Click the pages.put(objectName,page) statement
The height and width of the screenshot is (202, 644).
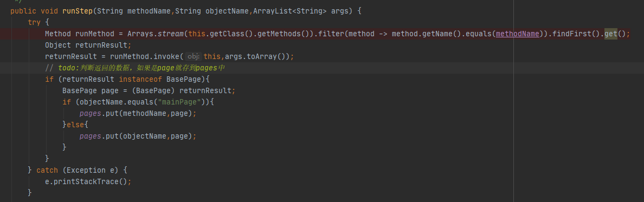pyautogui.click(x=138, y=135)
